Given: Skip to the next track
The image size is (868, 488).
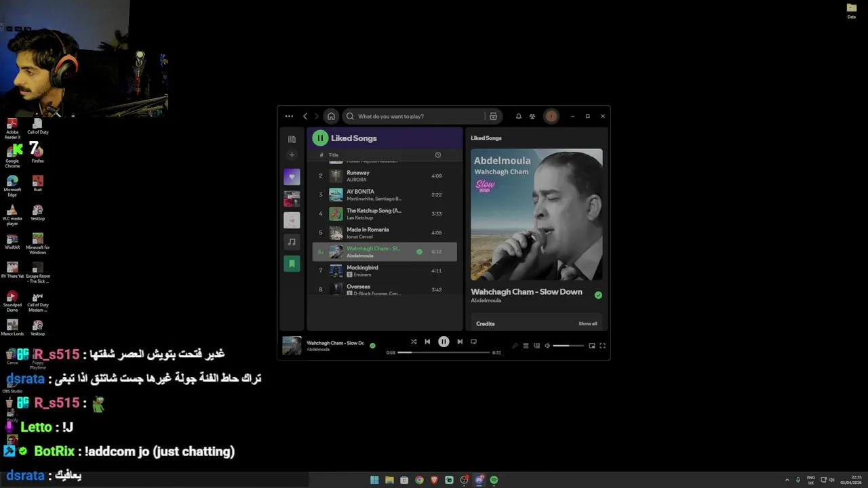Looking at the screenshot, I should pos(460,342).
